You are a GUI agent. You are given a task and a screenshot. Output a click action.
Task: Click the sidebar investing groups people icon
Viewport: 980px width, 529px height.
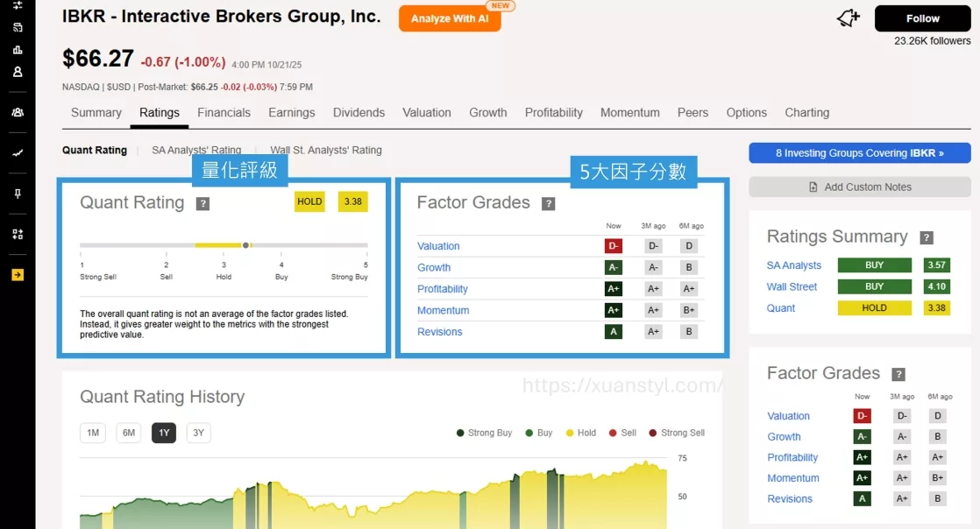(18, 112)
